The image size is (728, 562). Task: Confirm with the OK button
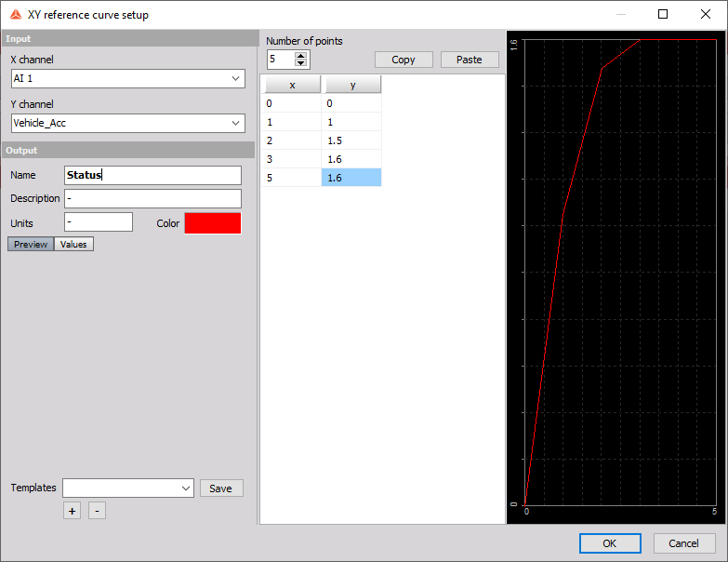610,543
